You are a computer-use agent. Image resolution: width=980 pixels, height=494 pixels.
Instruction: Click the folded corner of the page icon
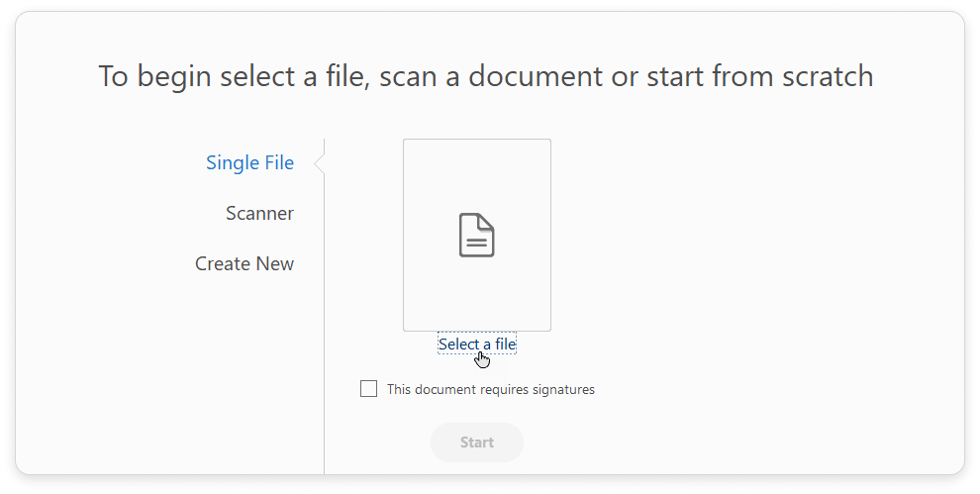pyautogui.click(x=487, y=222)
